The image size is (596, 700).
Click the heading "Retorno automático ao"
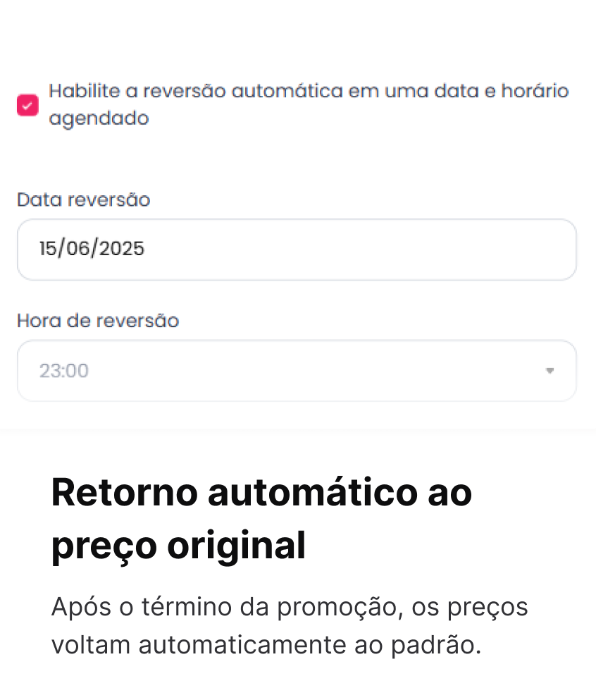[261, 493]
